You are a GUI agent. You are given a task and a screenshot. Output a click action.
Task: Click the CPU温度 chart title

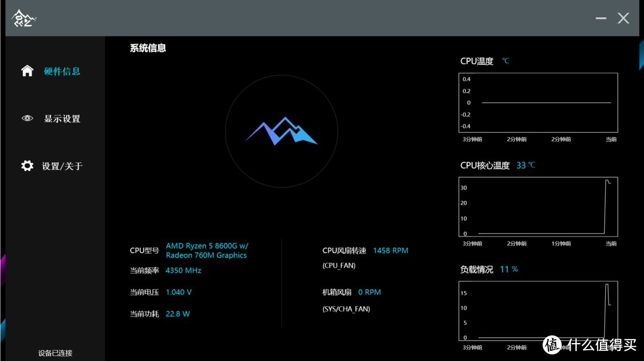coord(476,61)
